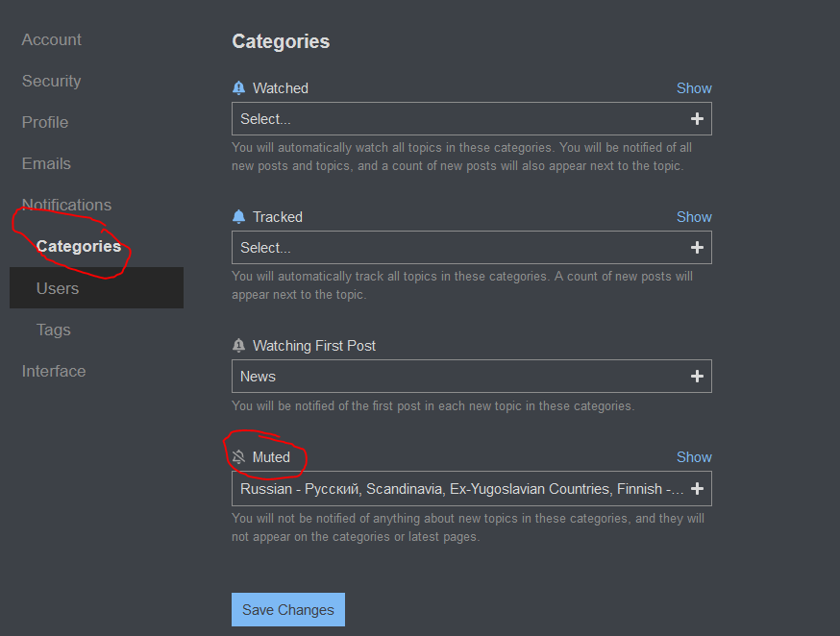The image size is (840, 636).
Task: Open Interface preferences in sidebar
Action: [54, 371]
